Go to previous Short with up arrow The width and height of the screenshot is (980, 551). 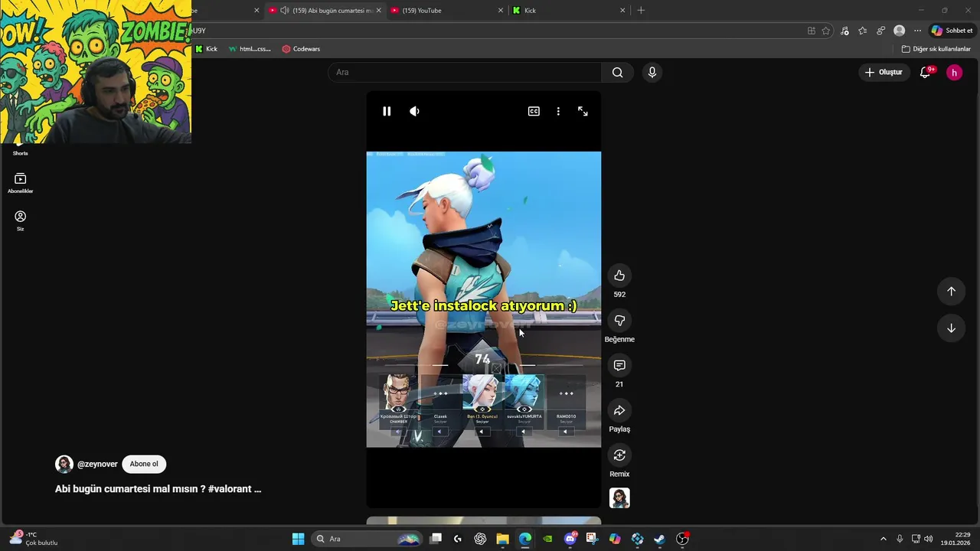(951, 291)
